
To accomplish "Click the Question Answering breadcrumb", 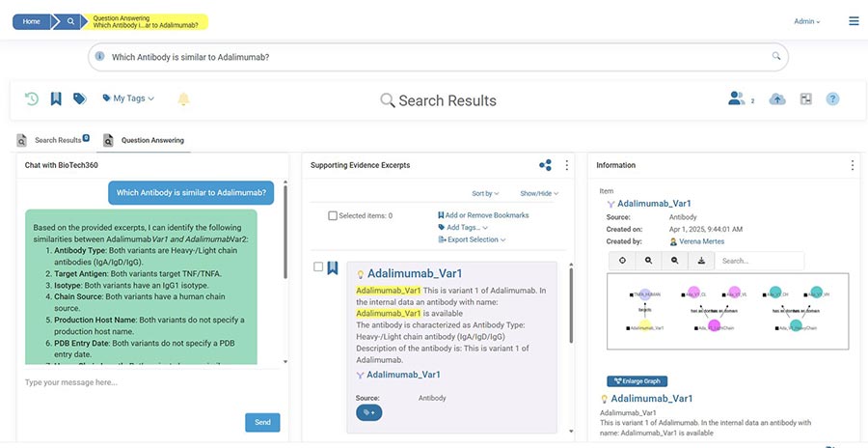I will pos(146,21).
